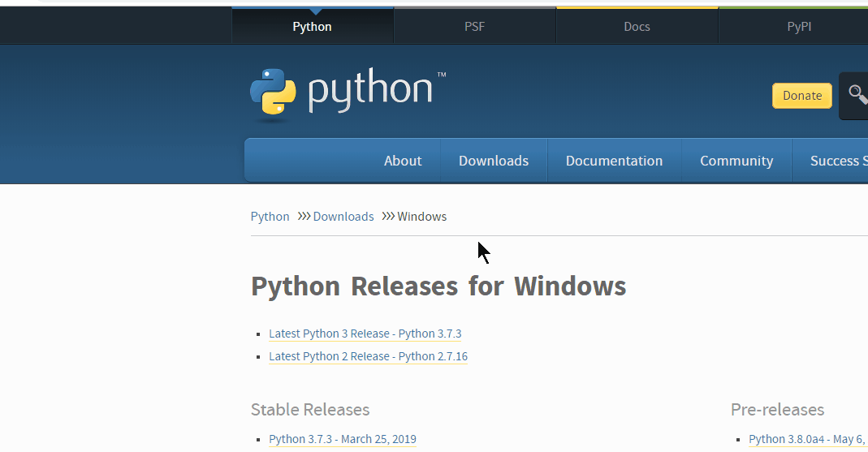Open Latest Python 2 Release - Python 2.7.16

pyautogui.click(x=368, y=356)
